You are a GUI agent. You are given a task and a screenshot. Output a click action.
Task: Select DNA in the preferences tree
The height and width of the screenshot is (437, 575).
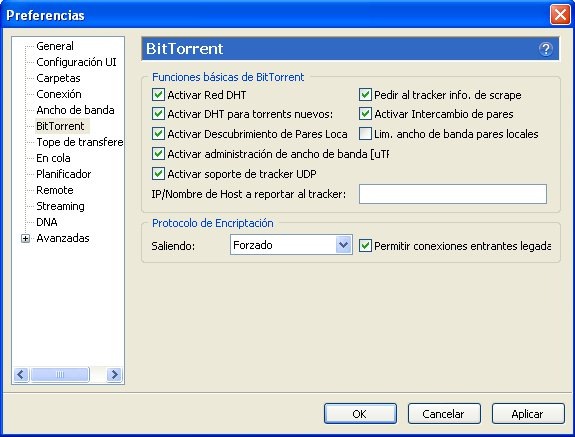tap(47, 222)
